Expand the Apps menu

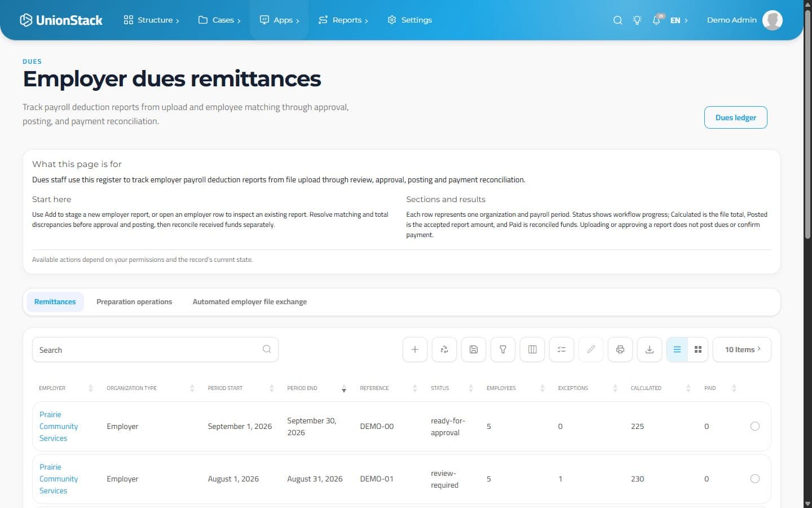point(279,20)
